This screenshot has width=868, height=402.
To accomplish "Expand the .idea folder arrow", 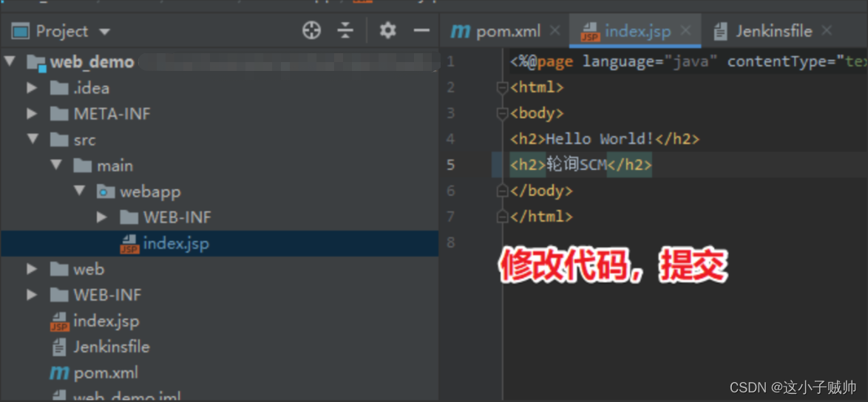I will click(32, 87).
